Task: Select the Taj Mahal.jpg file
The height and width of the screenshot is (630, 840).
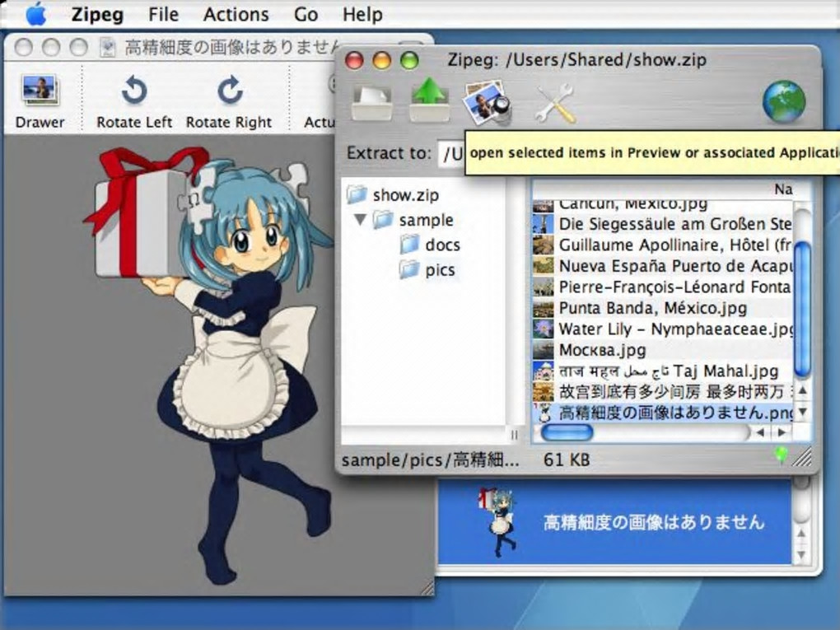Action: 663,371
